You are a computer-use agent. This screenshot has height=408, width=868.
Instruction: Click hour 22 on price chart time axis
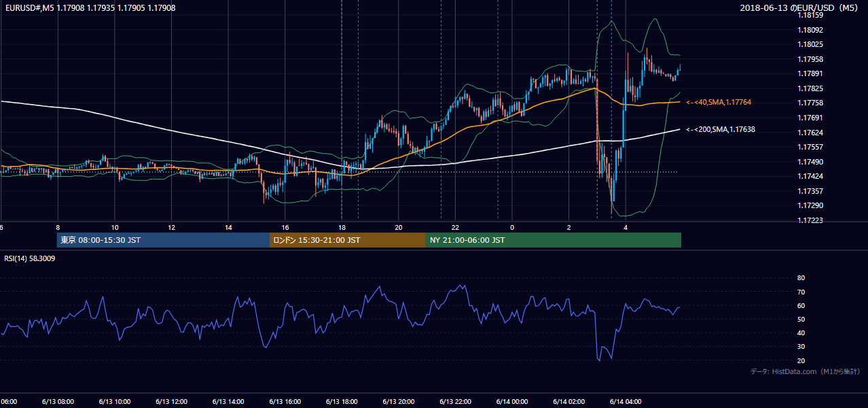(455, 227)
